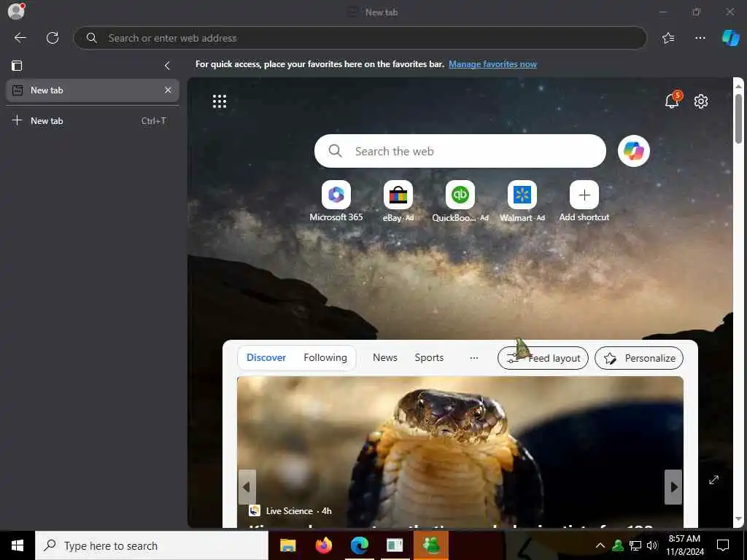Click the Live Science source label

click(289, 511)
